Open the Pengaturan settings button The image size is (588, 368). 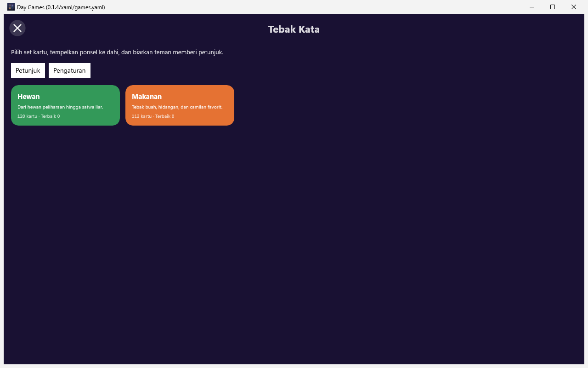point(69,70)
